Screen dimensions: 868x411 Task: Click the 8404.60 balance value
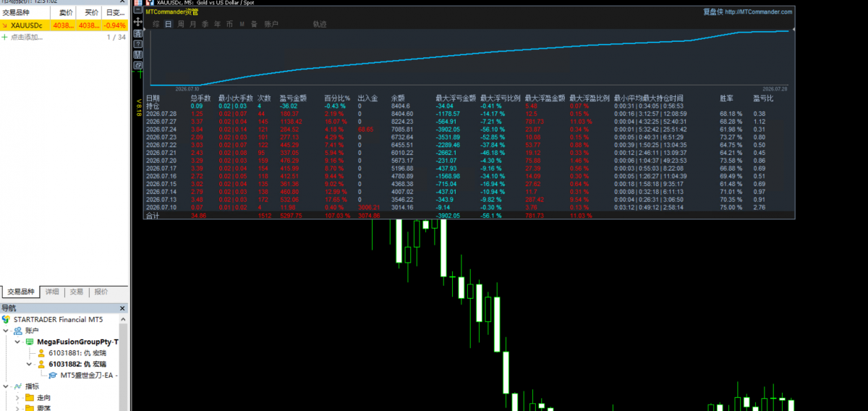402,114
